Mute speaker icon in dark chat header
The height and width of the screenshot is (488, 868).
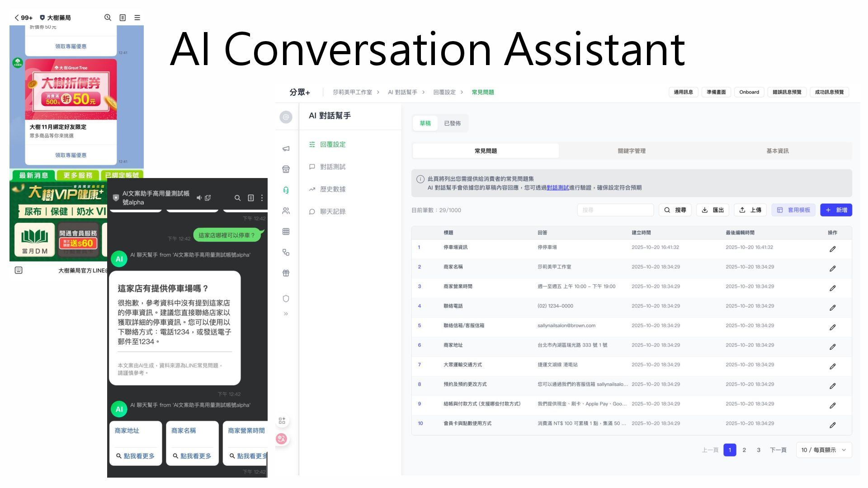(x=199, y=198)
